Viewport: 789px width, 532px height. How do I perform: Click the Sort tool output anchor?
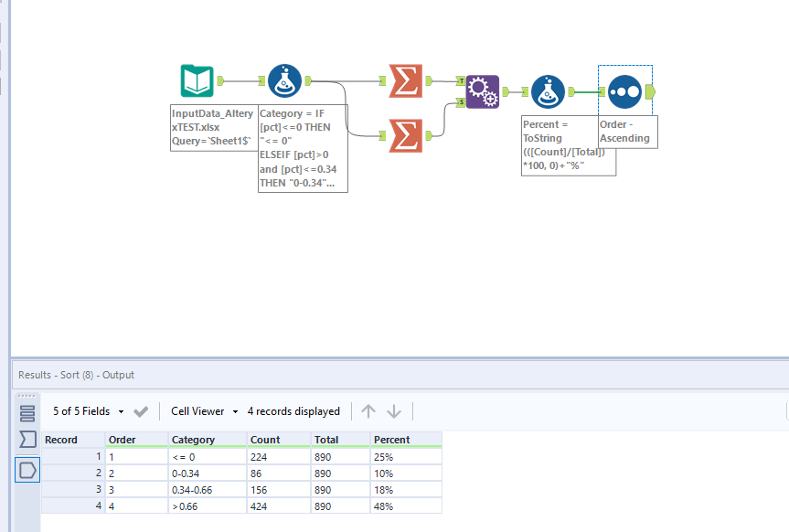click(x=649, y=91)
